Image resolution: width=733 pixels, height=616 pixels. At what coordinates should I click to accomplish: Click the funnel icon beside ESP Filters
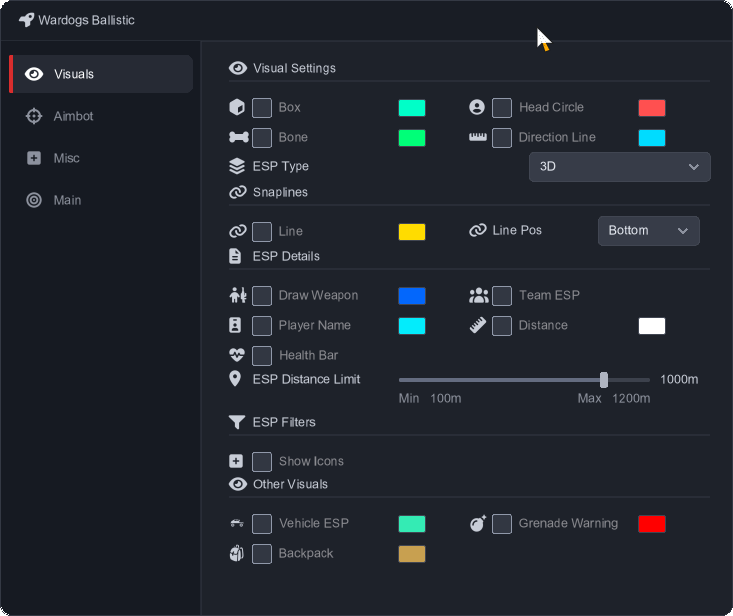(237, 422)
